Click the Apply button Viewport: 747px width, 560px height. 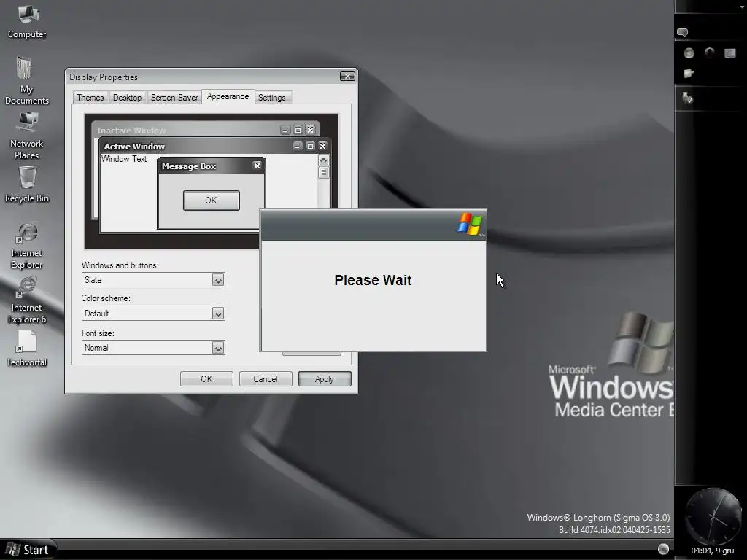point(325,379)
